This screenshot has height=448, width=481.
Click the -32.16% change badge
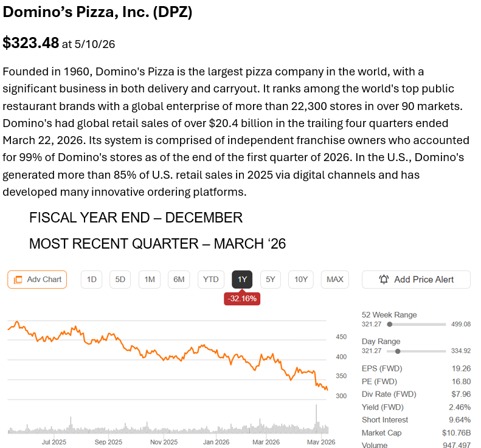point(242,298)
